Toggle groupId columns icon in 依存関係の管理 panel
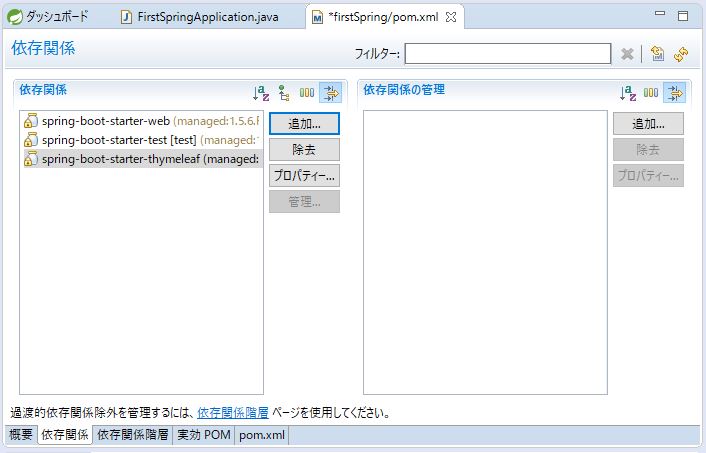 pos(651,93)
